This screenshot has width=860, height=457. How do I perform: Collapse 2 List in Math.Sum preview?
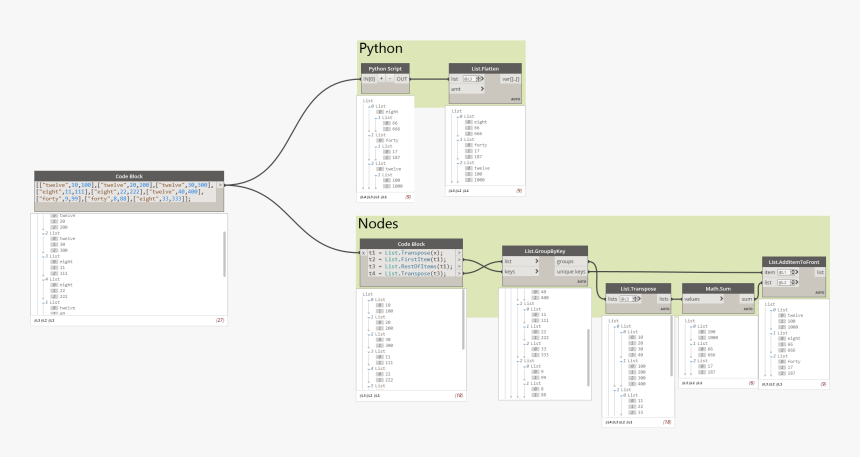(692, 360)
